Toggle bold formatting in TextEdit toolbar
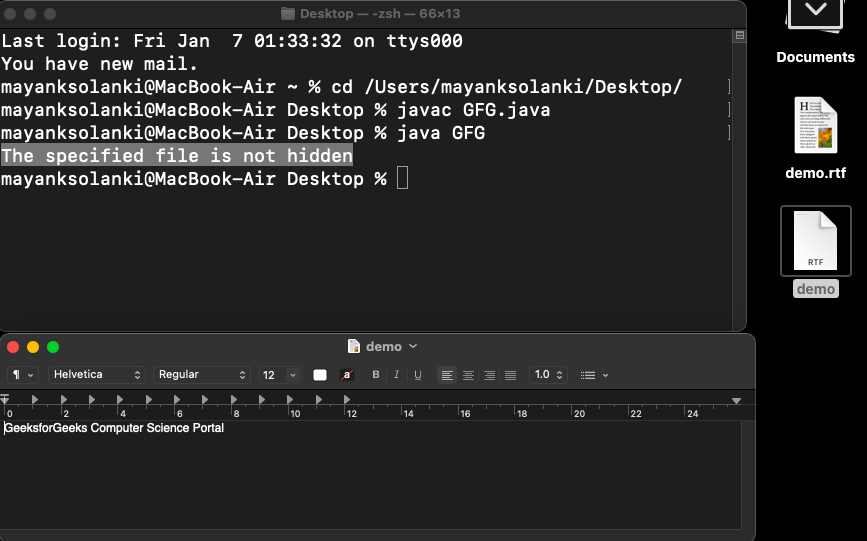Screen dimensions: 867x541 tap(376, 375)
